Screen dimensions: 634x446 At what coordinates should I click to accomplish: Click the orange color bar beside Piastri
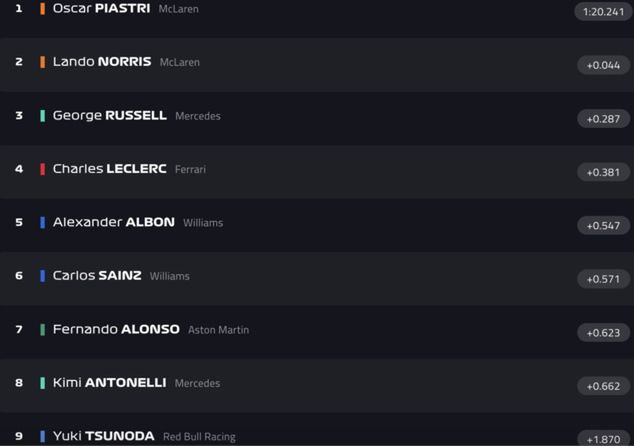point(43,8)
